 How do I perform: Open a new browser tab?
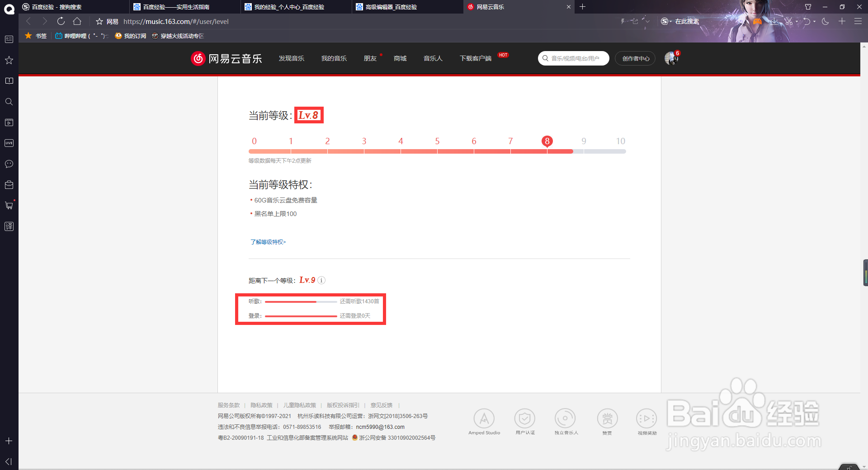[582, 7]
